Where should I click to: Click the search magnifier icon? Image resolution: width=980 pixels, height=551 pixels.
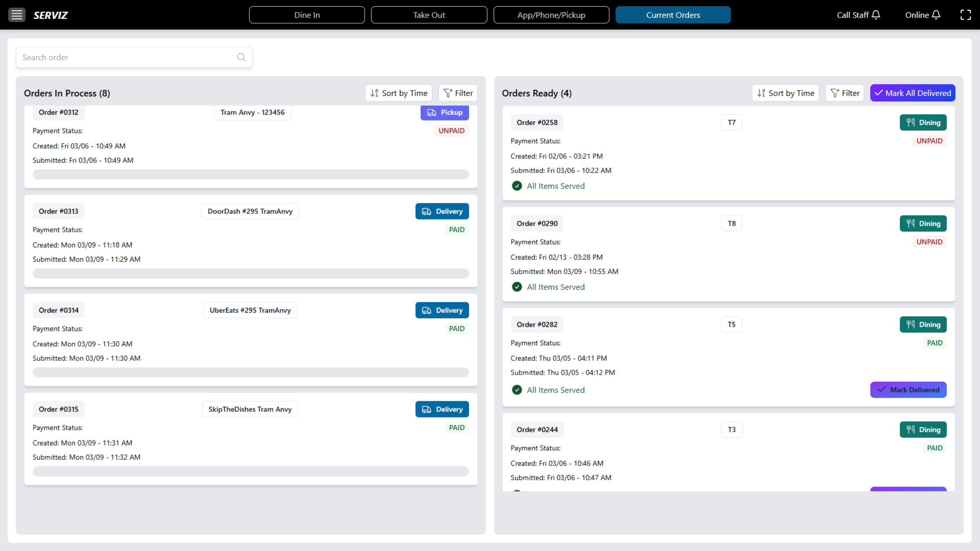click(241, 57)
